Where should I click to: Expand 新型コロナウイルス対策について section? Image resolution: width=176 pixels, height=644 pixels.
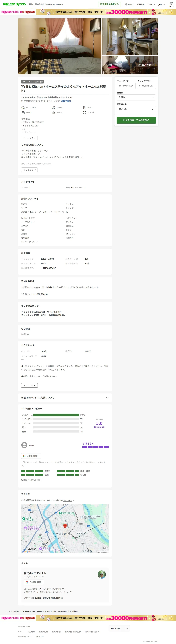pos(65,397)
